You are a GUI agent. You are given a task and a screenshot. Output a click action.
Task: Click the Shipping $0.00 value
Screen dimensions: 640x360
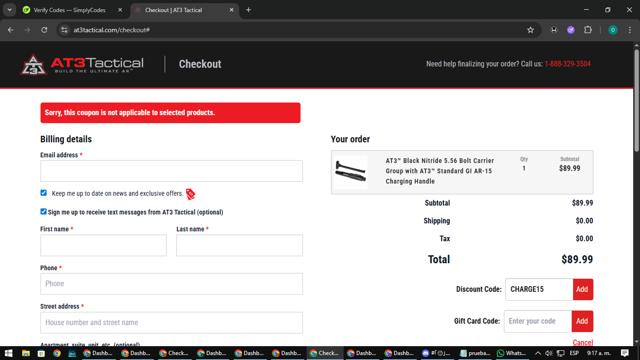tap(584, 221)
